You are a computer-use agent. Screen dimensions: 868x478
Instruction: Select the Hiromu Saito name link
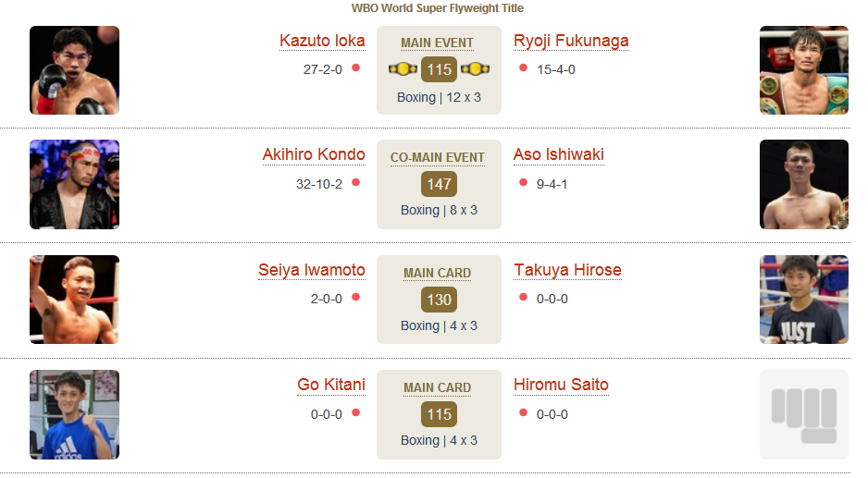561,385
